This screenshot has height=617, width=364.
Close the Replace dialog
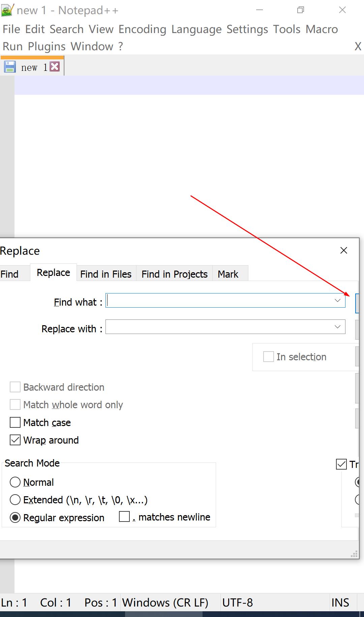click(343, 250)
